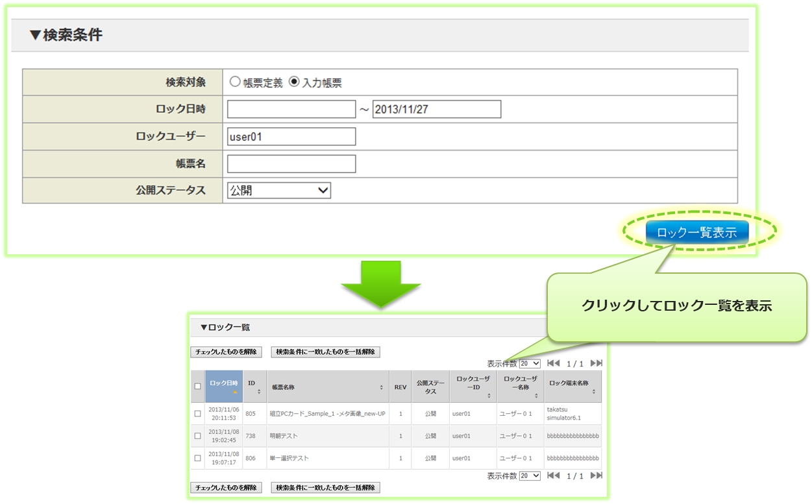Screen dimensions: 812x504
Task: Select the 入力帳票 radio button
Action: pyautogui.click(x=294, y=82)
